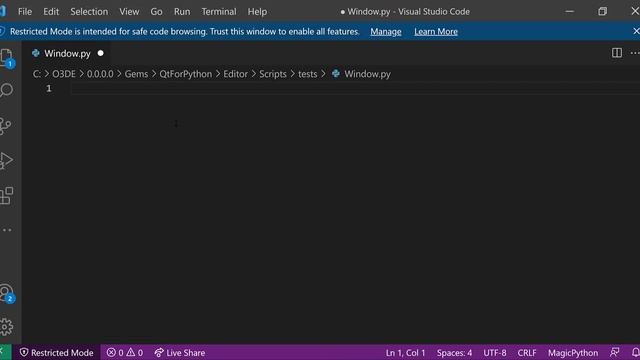Open the Selection menu
The width and height of the screenshot is (640, 360).
(x=89, y=11)
